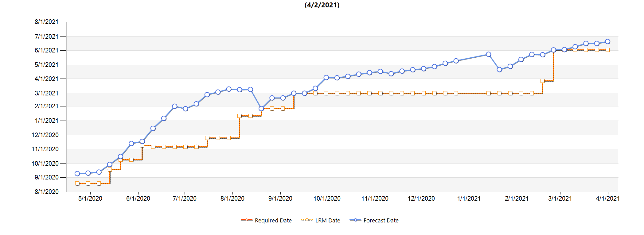The width and height of the screenshot is (644, 235).
Task: Click the 7/1/2021 y-axis label
Action: [46, 37]
